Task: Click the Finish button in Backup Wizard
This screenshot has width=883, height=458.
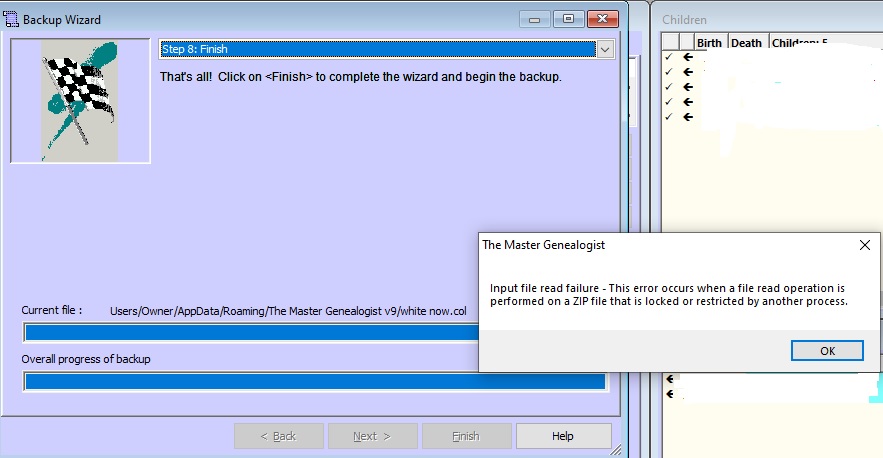Action: [466, 436]
